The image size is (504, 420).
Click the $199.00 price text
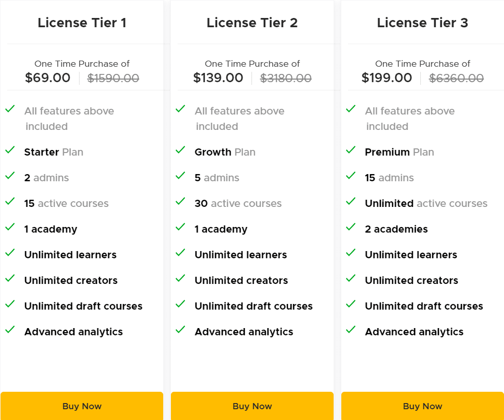tap(386, 78)
